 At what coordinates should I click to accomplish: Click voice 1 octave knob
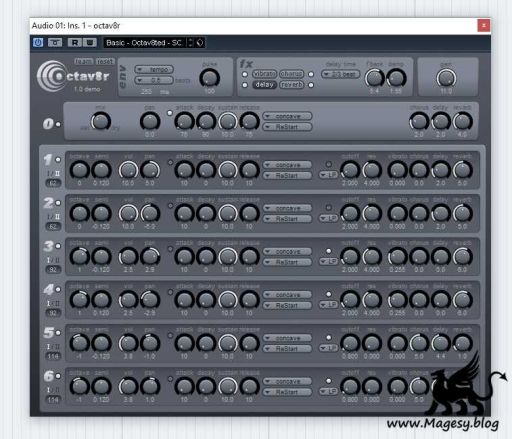pyautogui.click(x=79, y=170)
